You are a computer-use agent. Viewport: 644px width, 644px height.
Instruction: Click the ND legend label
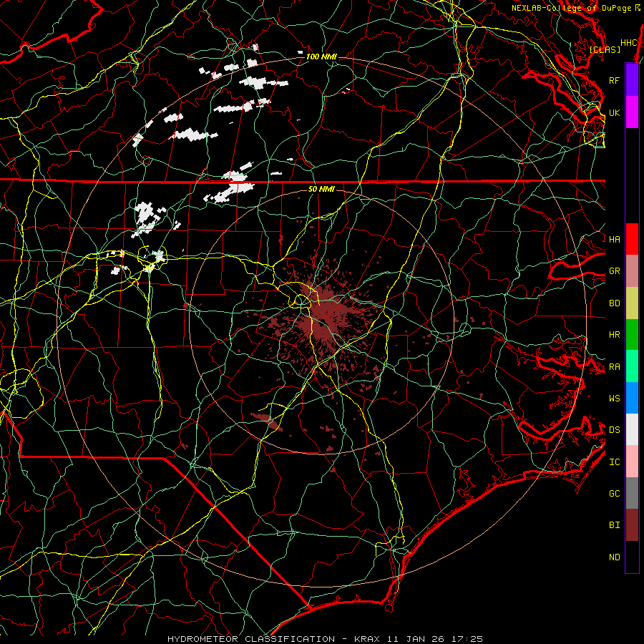point(615,557)
